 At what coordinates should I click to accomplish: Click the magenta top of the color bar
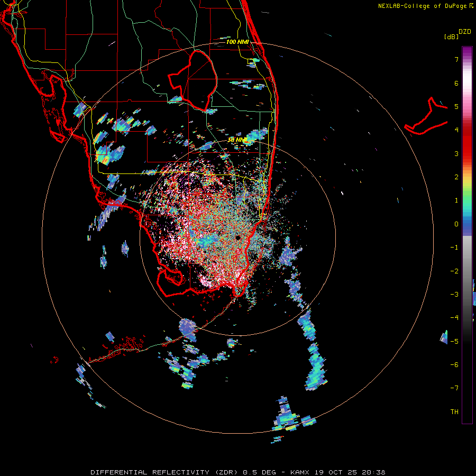click(467, 52)
